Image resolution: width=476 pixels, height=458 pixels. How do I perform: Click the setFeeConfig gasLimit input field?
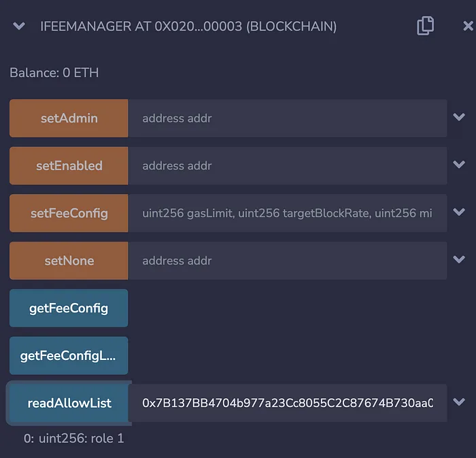click(x=288, y=213)
